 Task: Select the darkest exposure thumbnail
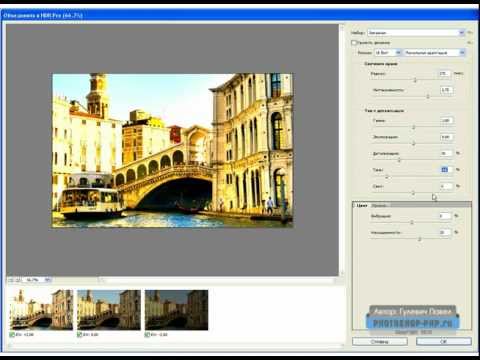(x=177, y=310)
